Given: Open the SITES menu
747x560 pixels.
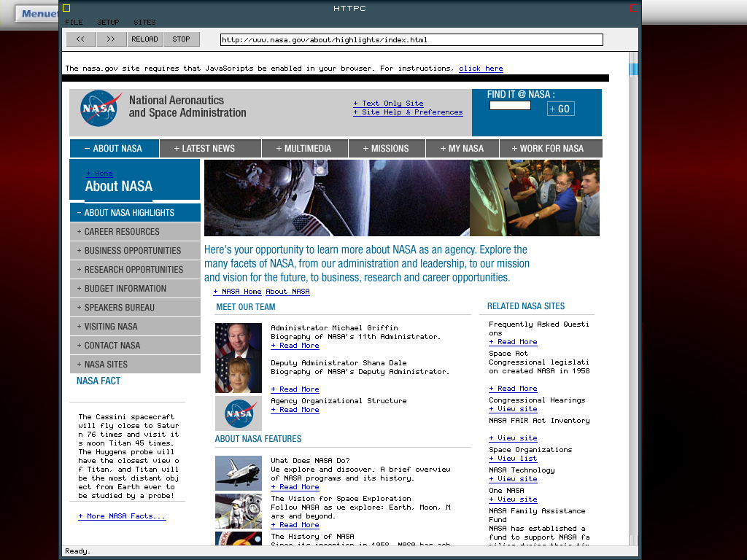Looking at the screenshot, I should point(145,23).
